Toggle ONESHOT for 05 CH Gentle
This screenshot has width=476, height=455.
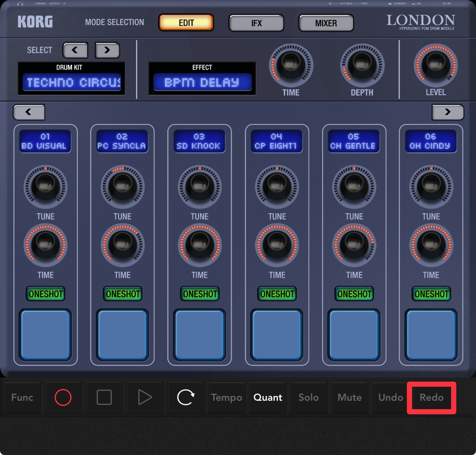(354, 294)
